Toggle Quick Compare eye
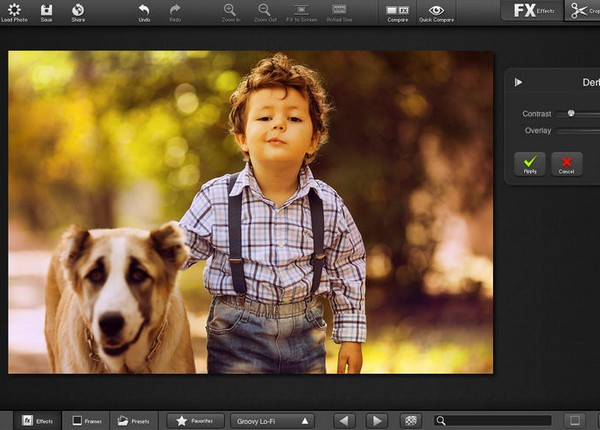Screen dimensions: 600x430 (x=436, y=13)
